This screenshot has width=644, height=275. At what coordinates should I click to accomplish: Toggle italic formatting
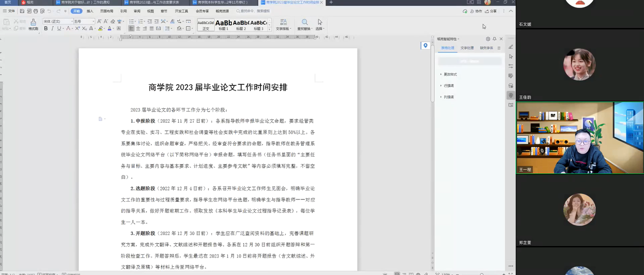point(52,28)
